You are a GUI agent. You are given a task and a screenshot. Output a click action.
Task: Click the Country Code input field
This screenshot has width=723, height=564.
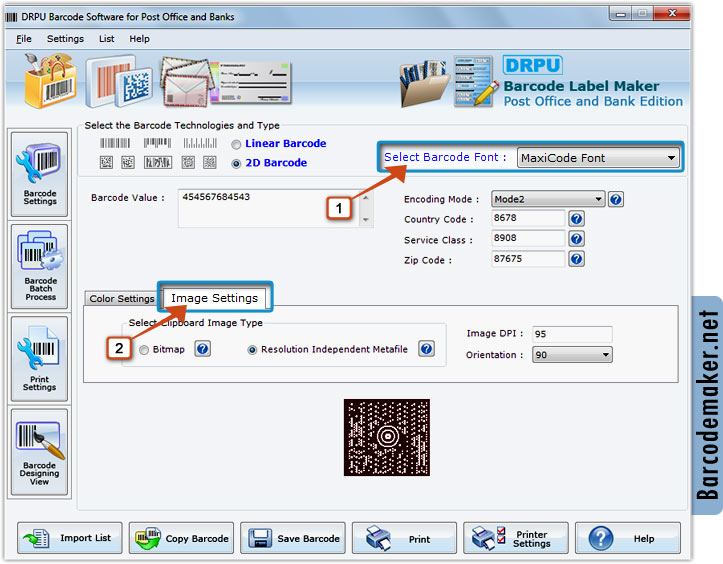coord(528,218)
